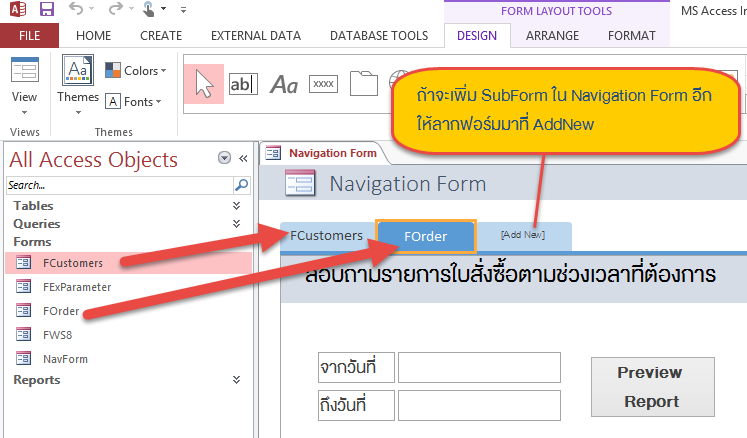Click the Themes icon
This screenshot has width=747, height=438.
tap(78, 70)
